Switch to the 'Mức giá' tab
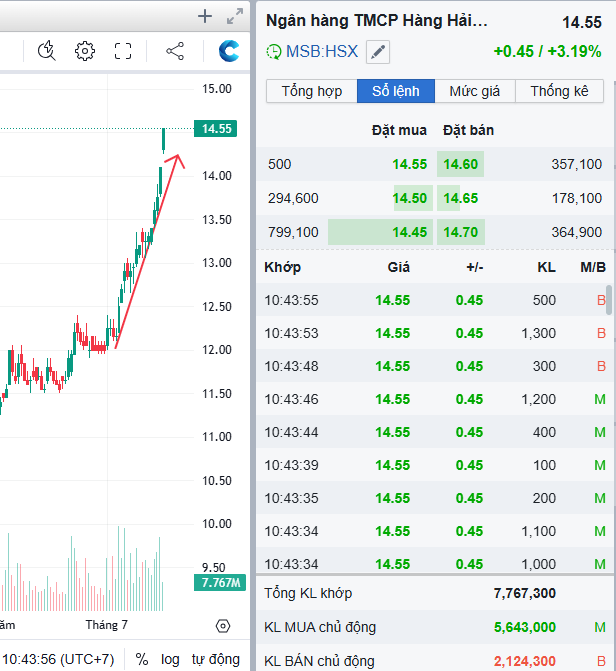This screenshot has height=671, width=616. [475, 91]
